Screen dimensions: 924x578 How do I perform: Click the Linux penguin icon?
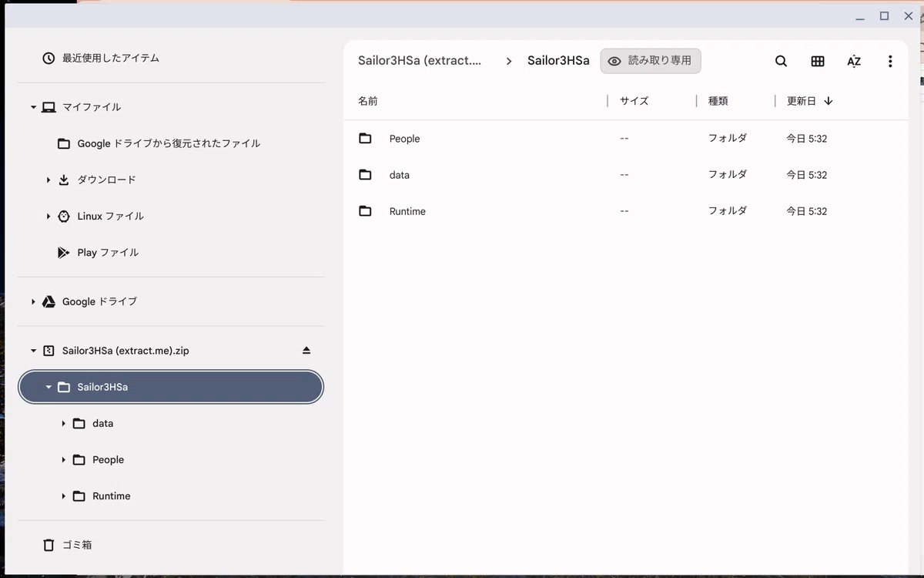point(64,216)
